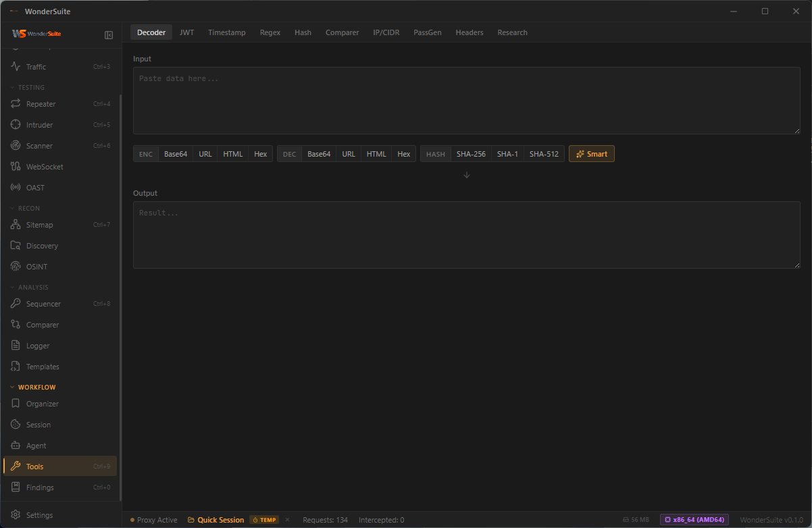The height and width of the screenshot is (528, 812).
Task: Collapse the RECON section chevron
Action: [x=12, y=209]
